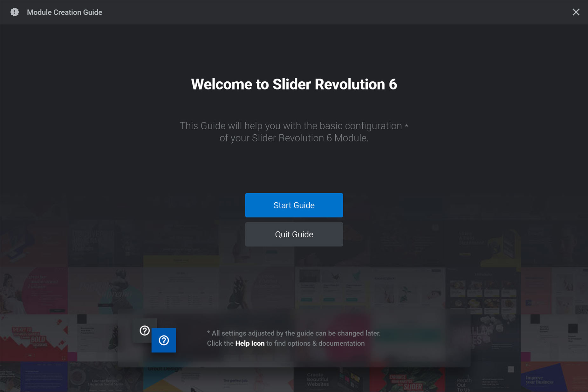Click the "All settings adjusted by the guide" note

[294, 333]
